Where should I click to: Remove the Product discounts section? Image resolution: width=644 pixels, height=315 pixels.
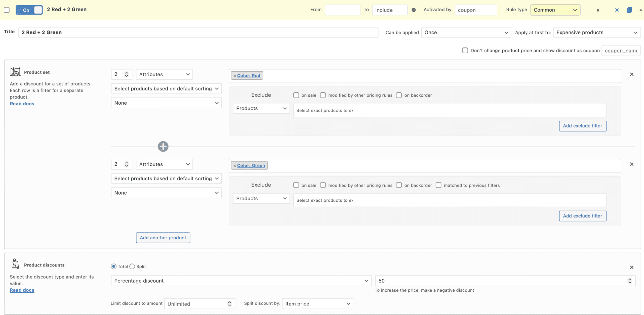point(631,267)
